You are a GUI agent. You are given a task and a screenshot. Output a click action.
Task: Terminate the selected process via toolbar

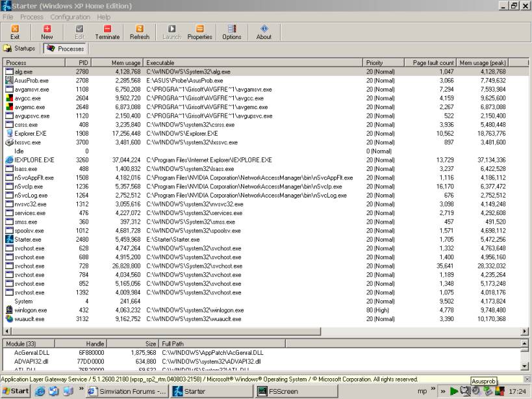coord(107,32)
